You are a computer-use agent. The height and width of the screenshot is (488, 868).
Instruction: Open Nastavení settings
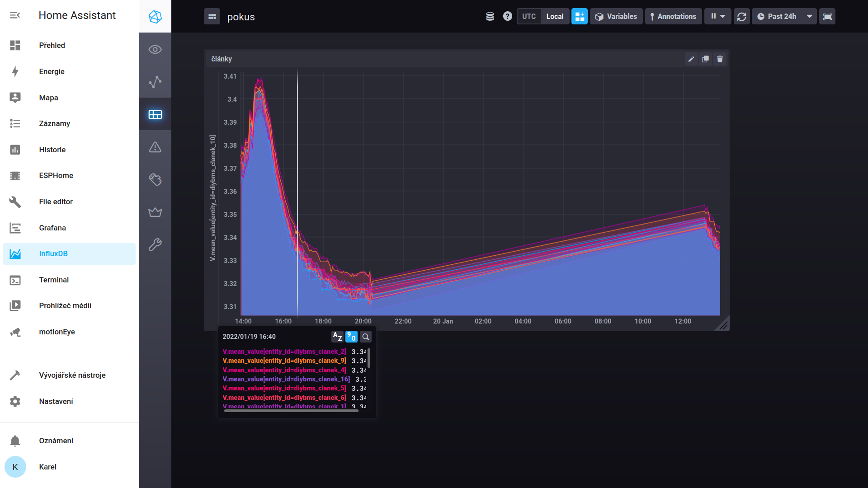69,401
